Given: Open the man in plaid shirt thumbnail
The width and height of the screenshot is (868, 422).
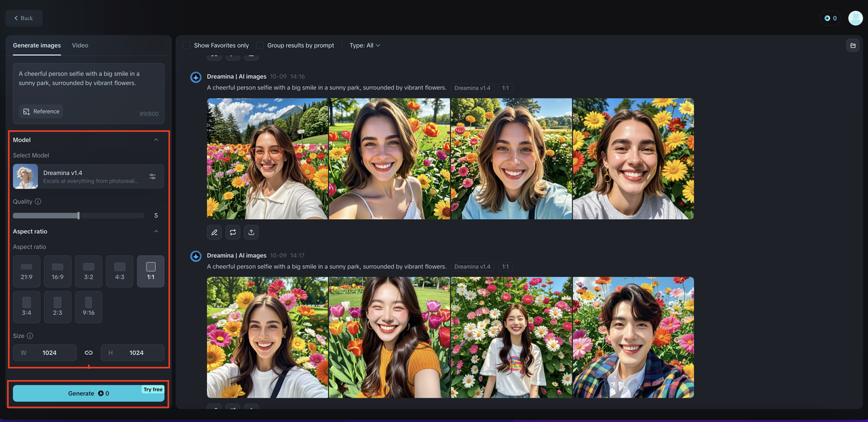Looking at the screenshot, I should click(633, 337).
